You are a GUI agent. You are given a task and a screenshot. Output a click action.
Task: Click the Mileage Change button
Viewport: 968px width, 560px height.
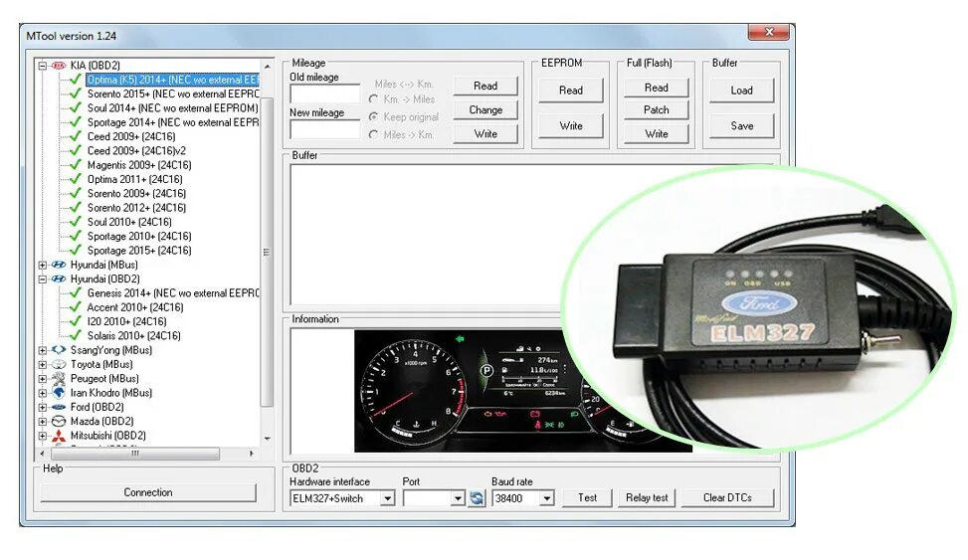click(485, 109)
